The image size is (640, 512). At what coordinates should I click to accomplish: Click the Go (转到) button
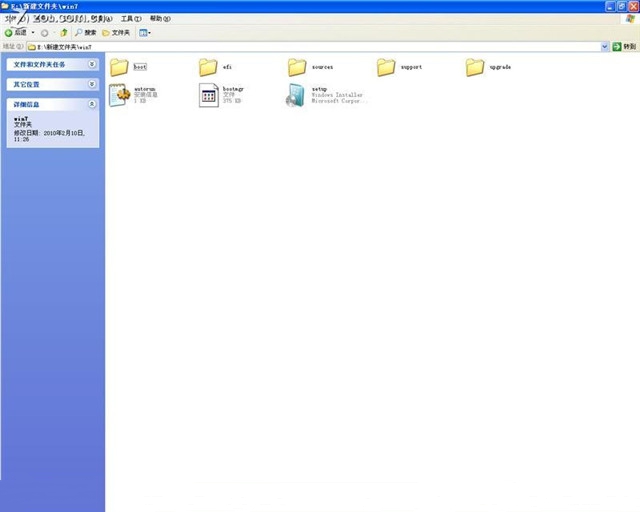click(624, 47)
